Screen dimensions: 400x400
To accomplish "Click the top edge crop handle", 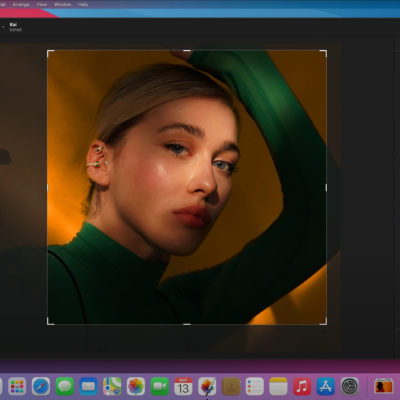I will (x=187, y=51).
